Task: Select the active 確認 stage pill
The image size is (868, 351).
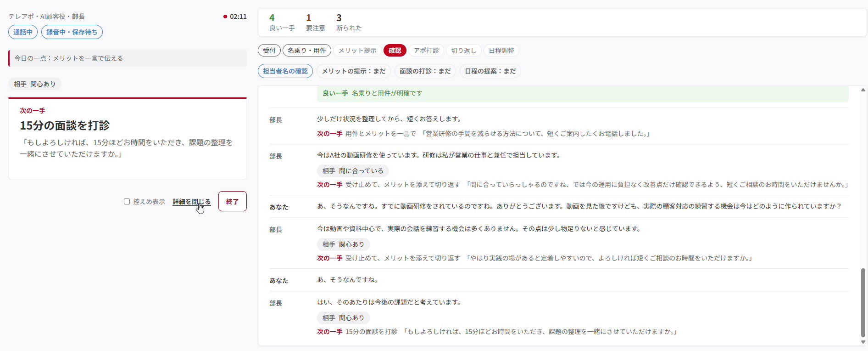Action: coord(395,51)
